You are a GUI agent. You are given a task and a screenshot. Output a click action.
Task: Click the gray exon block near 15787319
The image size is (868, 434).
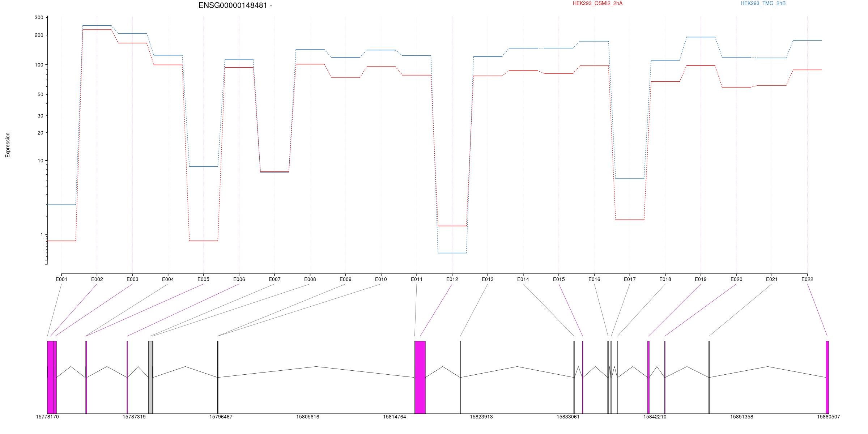[x=150, y=377]
